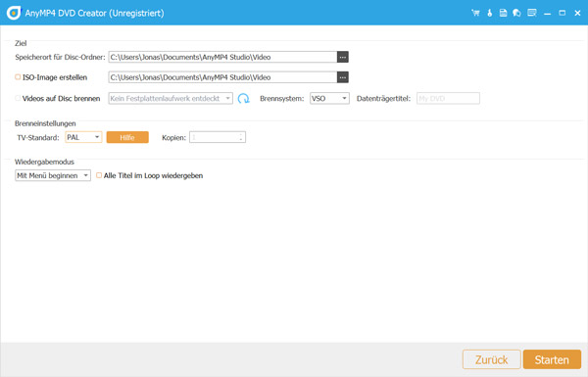
Task: Open the feedback chat bubbles icon
Action: [x=516, y=13]
